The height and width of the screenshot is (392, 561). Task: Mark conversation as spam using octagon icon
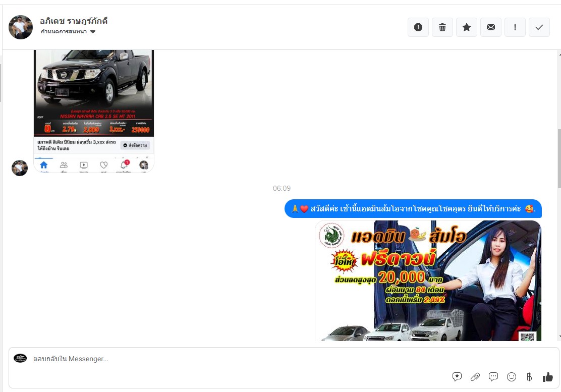418,27
